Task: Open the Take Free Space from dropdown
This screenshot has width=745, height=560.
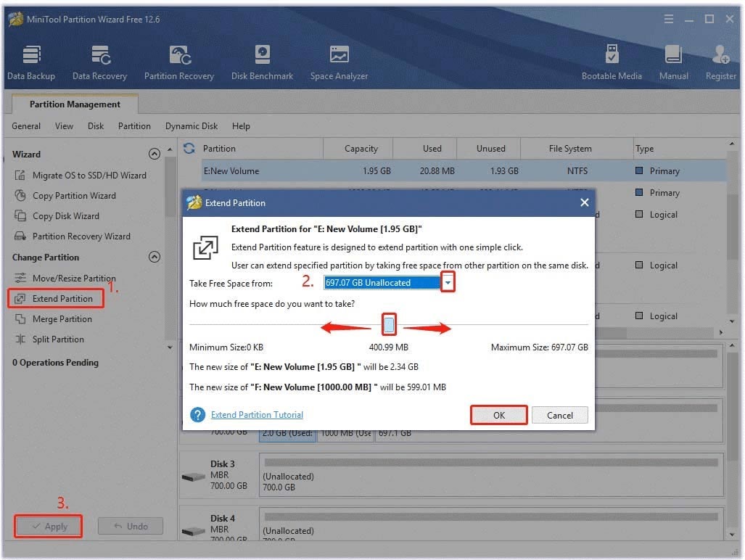Action: pyautogui.click(x=448, y=283)
